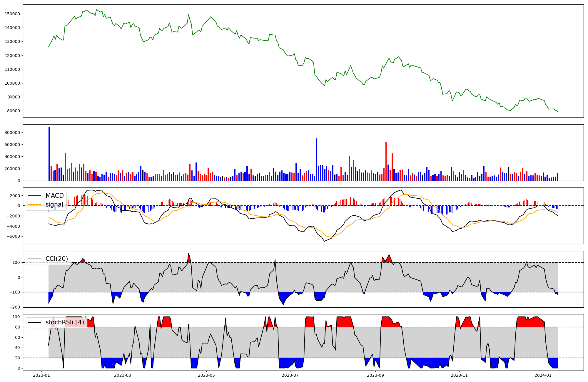The height and width of the screenshot is (382, 588).
Task: Click the tallest blue volume bar
Action: [49, 154]
